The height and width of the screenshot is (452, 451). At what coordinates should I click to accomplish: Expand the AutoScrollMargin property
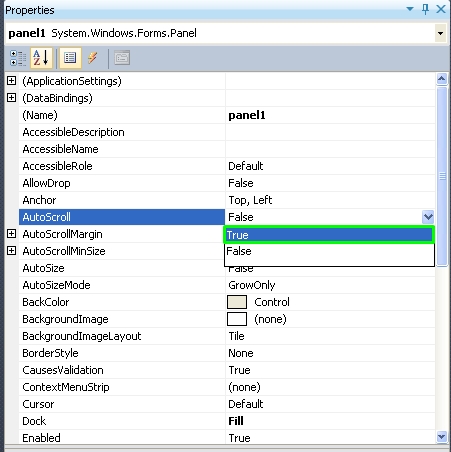pyautogui.click(x=11, y=234)
